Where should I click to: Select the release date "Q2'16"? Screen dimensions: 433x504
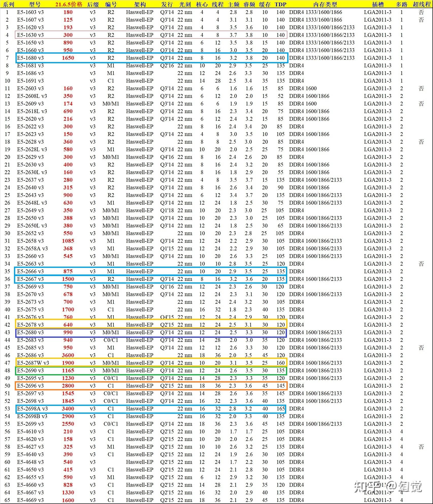coord(167,66)
